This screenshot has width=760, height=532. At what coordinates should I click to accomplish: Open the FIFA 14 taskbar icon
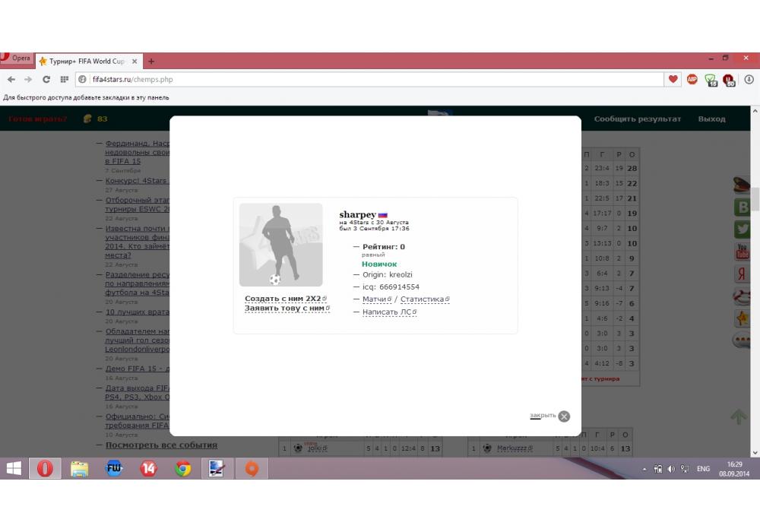(148, 468)
